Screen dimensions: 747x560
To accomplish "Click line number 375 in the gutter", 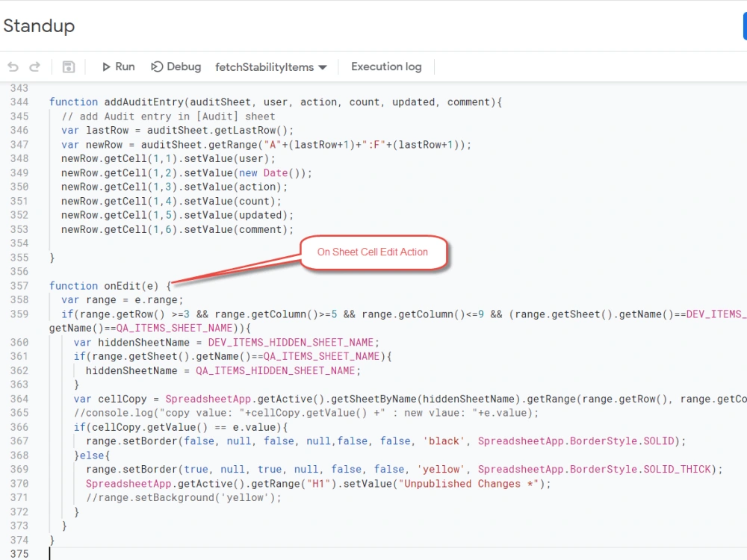I will [x=19, y=554].
